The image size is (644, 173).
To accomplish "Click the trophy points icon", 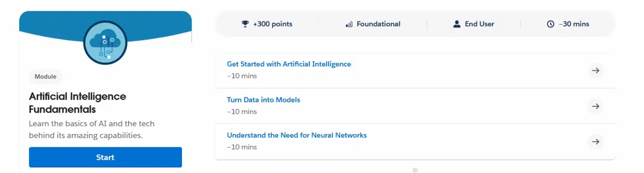I will 245,24.
